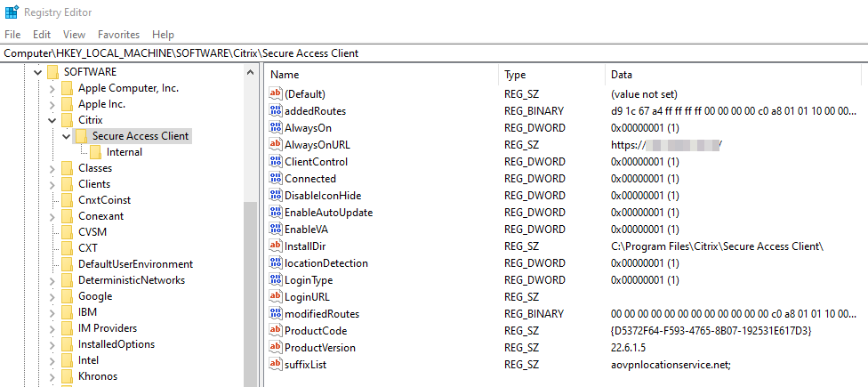Collapse the SOFTWARE key
This screenshot has width=868, height=387.
pos(37,72)
